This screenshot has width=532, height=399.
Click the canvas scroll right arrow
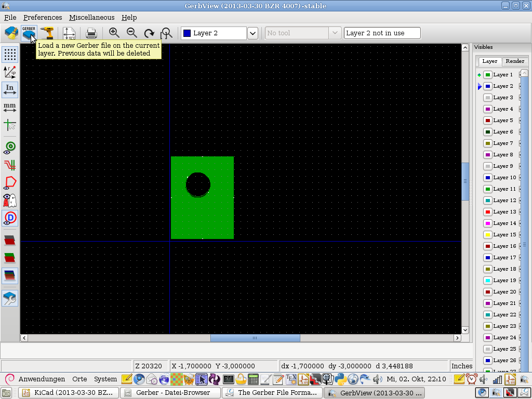tap(457, 338)
